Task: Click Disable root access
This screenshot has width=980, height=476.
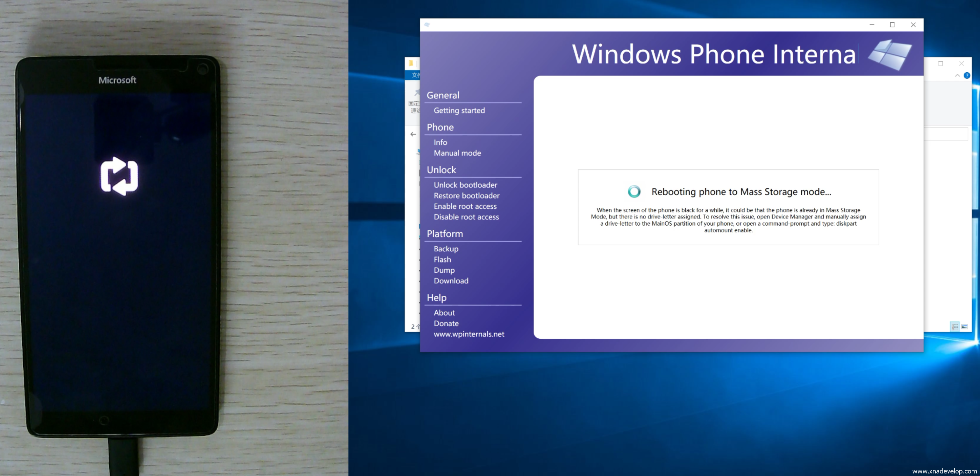Action: click(466, 217)
